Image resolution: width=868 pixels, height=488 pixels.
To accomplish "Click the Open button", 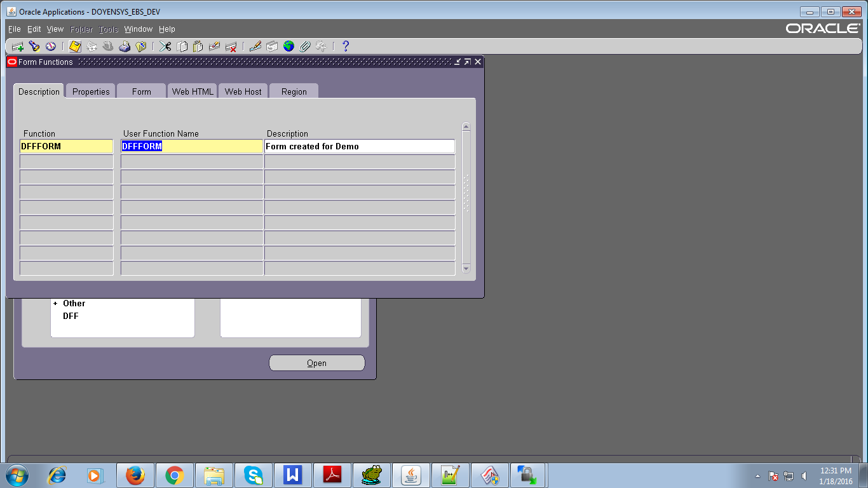I will pos(316,363).
